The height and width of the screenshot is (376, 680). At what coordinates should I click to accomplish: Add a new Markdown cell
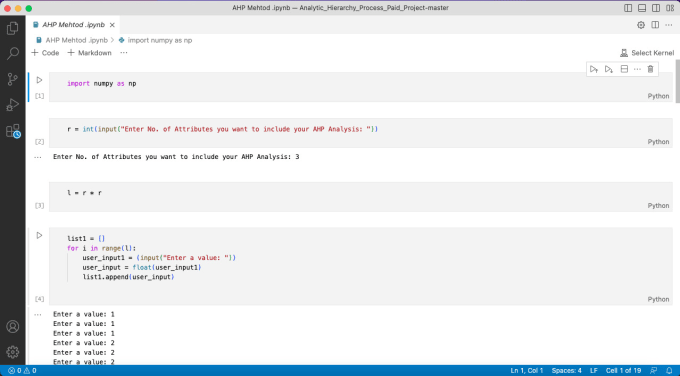(x=89, y=53)
